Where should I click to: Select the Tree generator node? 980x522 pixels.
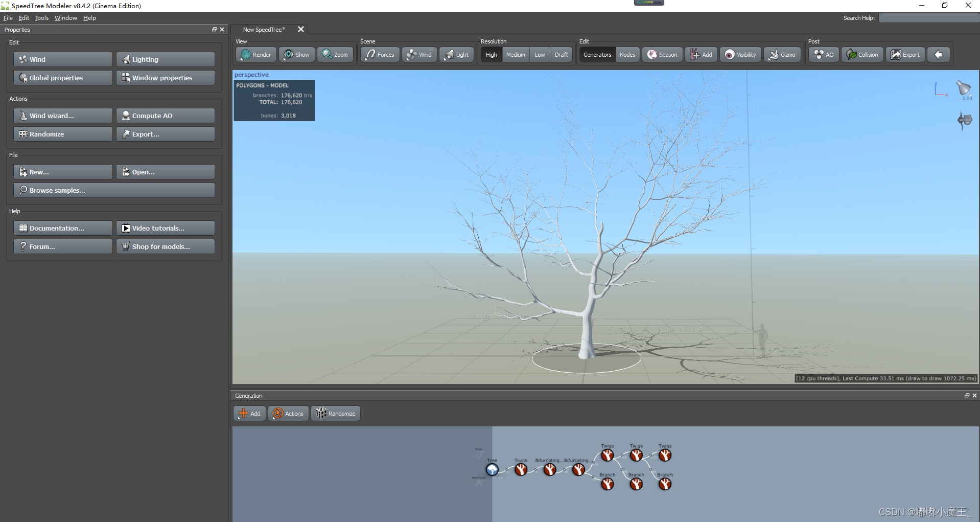click(x=492, y=469)
